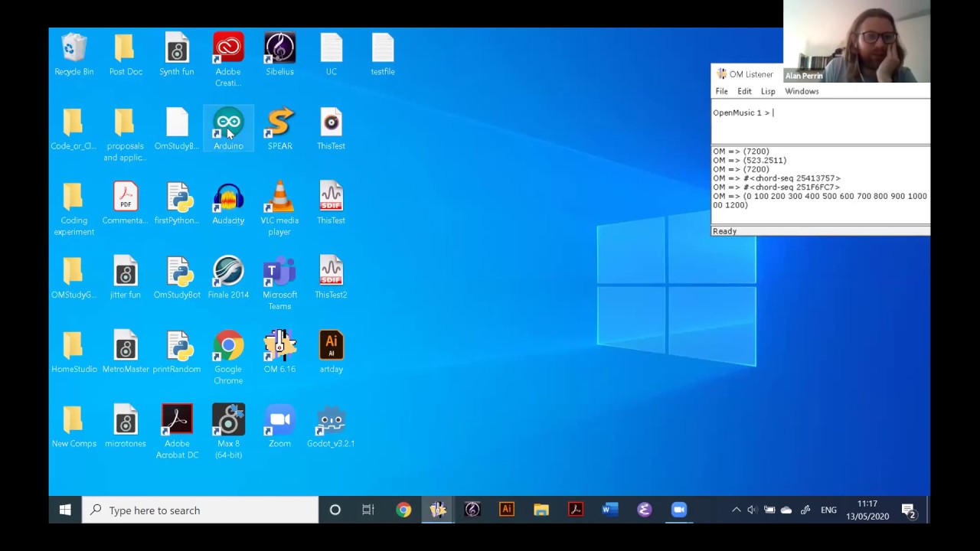Select the jitter fun Max file
Screen dimensions: 980x551
[126, 276]
